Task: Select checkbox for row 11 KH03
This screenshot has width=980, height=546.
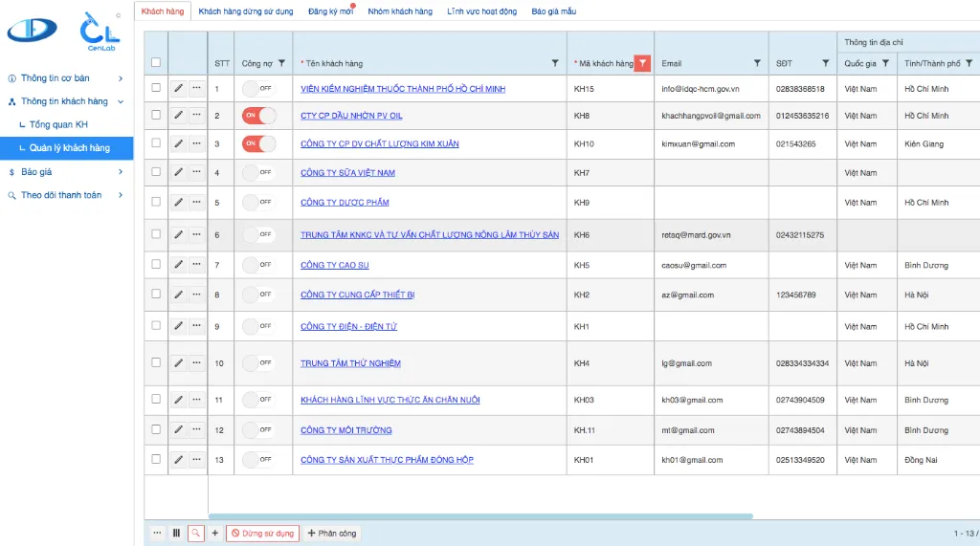Action: point(156,399)
